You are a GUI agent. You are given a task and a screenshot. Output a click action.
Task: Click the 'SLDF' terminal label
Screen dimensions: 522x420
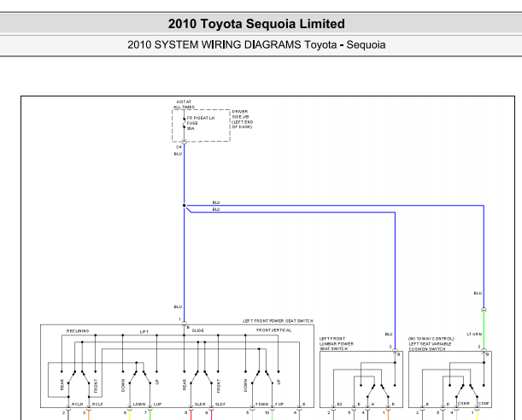[x=220, y=405]
